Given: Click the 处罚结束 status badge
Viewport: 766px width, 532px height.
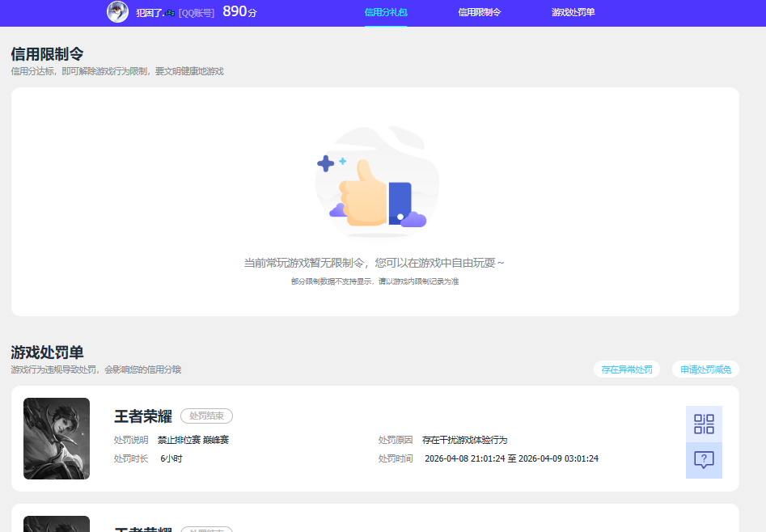Looking at the screenshot, I should (x=206, y=416).
